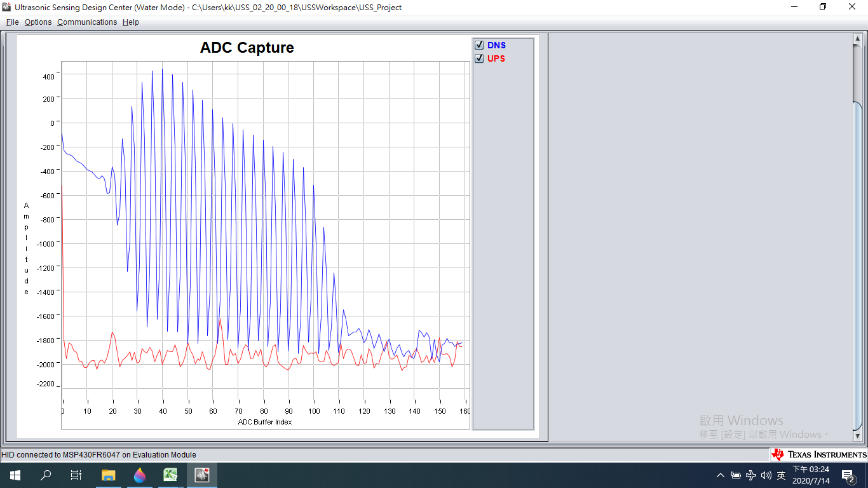
Task: Open Excel from the taskbar
Action: (170, 475)
